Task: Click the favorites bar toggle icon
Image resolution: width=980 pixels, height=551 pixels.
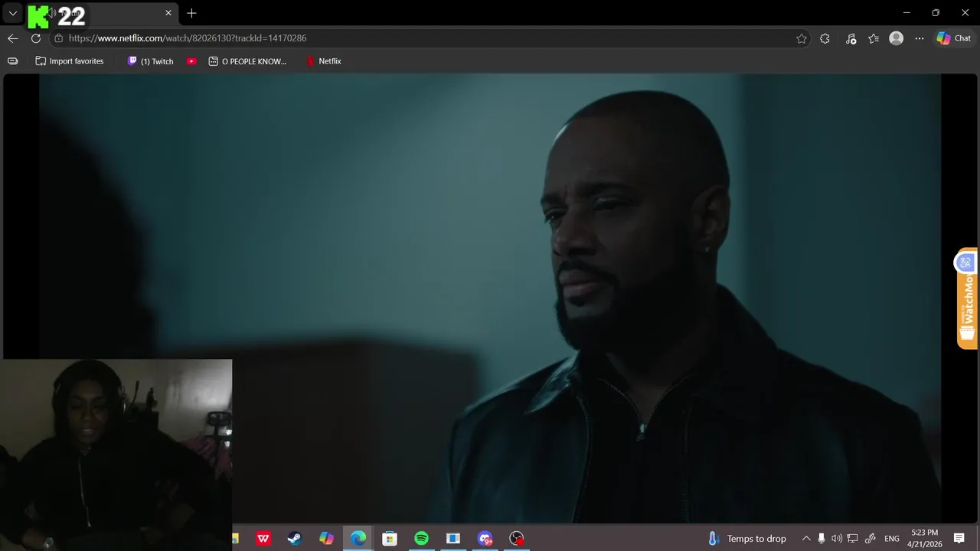Action: click(12, 61)
